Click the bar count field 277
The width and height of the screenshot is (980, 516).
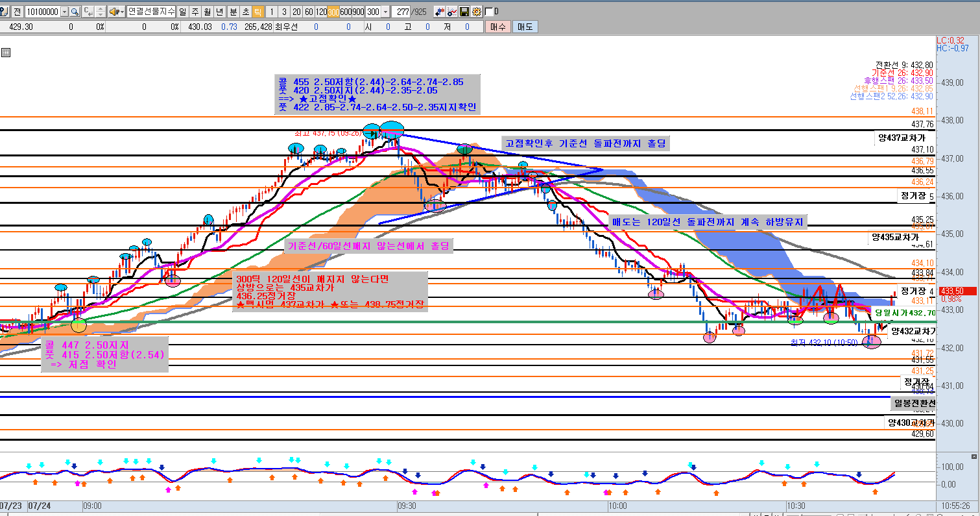tap(402, 12)
